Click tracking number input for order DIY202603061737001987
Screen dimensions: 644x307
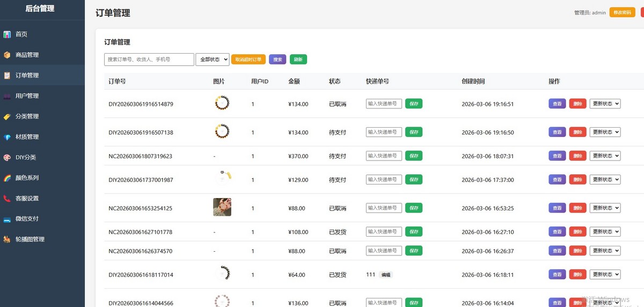coord(384,179)
